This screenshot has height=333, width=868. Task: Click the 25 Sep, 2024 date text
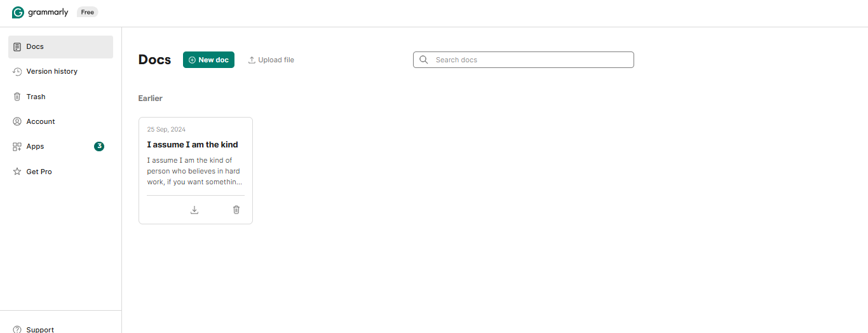[166, 129]
